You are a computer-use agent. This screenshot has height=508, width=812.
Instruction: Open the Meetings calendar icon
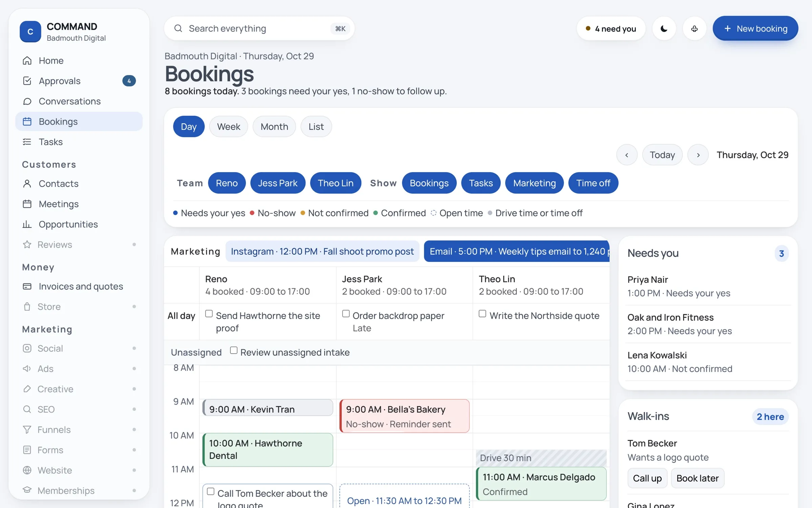click(27, 204)
